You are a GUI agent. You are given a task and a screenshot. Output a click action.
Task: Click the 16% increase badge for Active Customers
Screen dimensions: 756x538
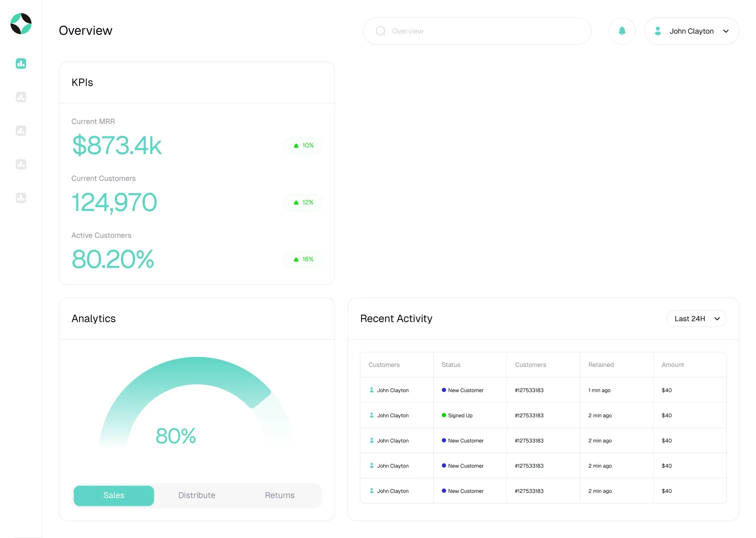point(303,260)
